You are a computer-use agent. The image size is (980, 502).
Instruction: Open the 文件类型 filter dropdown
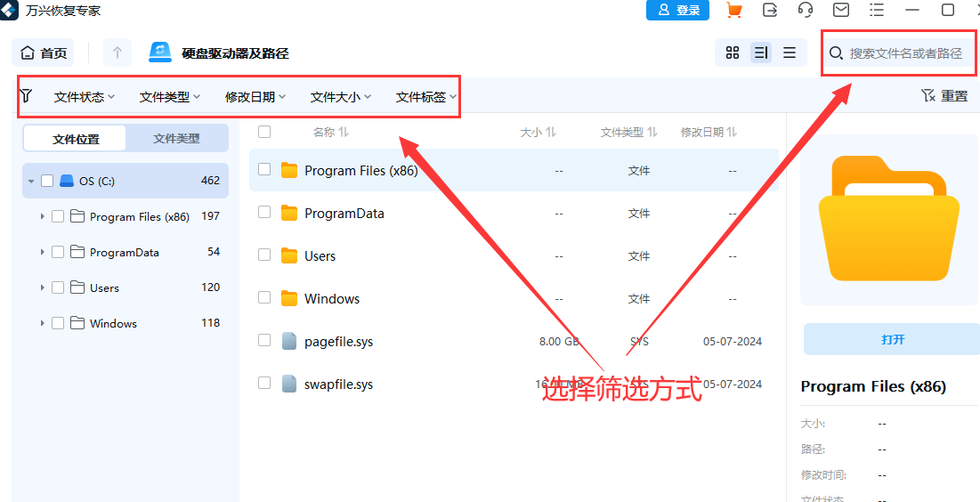(x=170, y=97)
